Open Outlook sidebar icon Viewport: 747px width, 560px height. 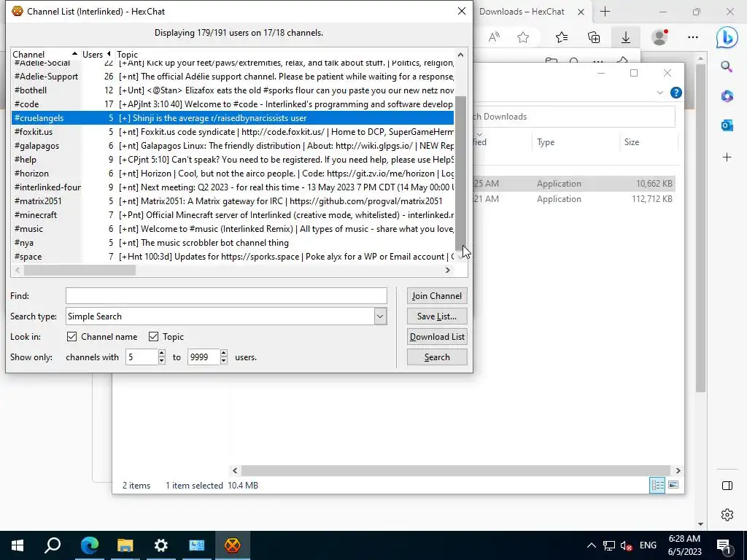click(727, 125)
